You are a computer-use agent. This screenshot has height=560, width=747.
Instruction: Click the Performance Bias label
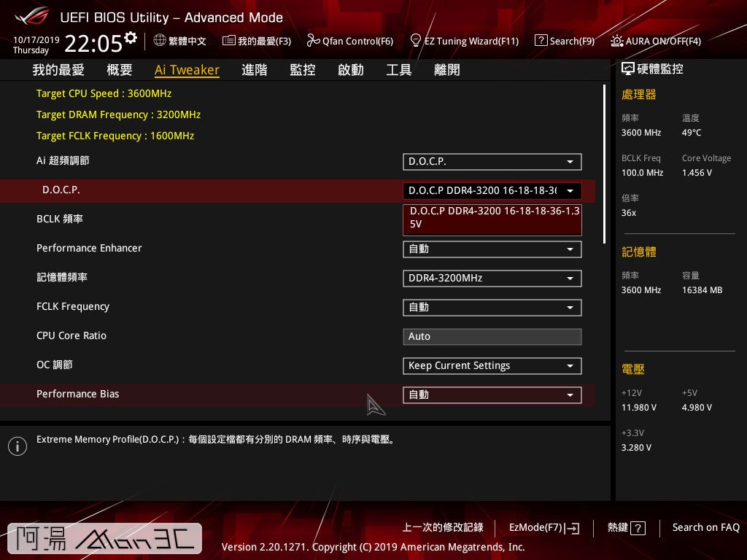point(77,394)
